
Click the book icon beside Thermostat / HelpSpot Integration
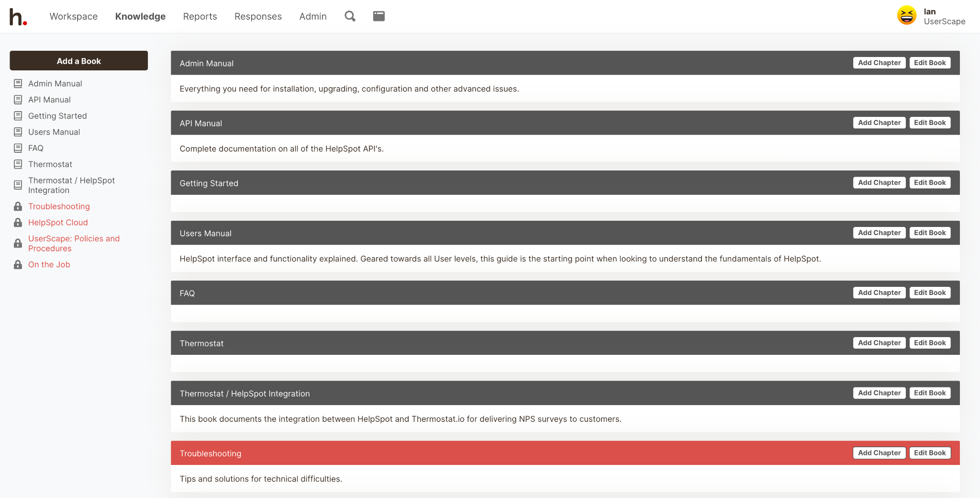18,185
